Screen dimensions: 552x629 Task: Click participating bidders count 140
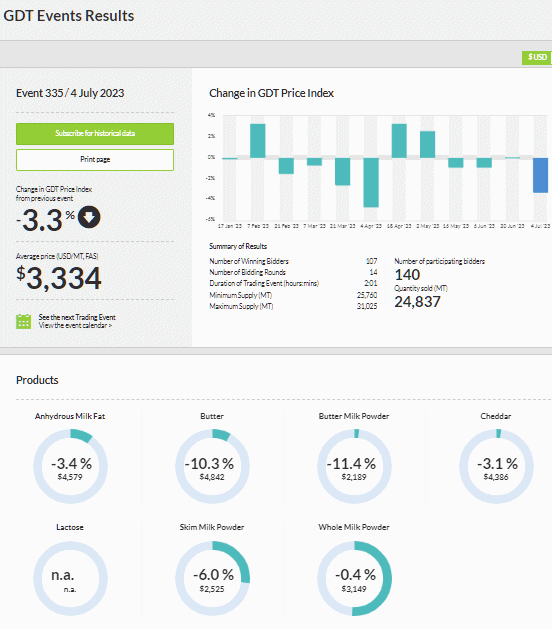[407, 275]
